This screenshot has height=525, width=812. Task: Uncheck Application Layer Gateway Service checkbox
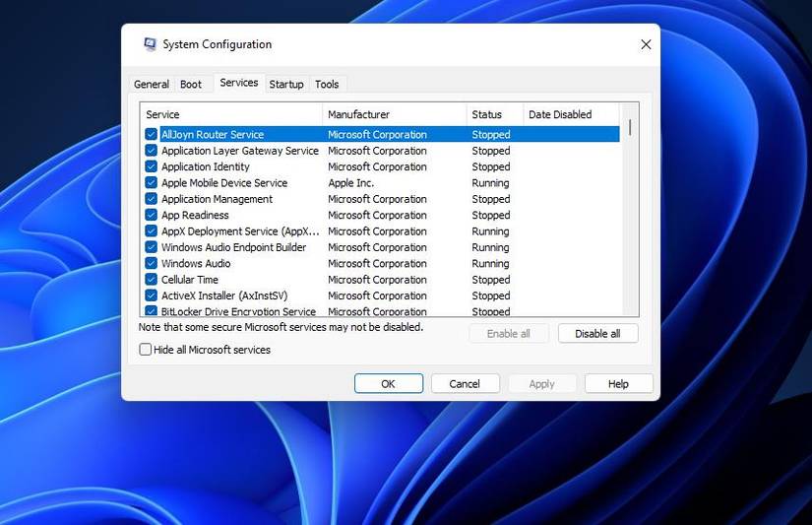tap(152, 151)
